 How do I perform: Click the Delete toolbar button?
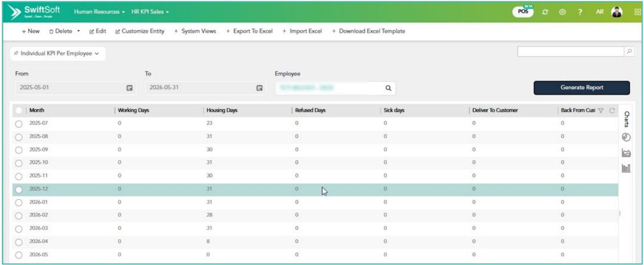point(61,31)
